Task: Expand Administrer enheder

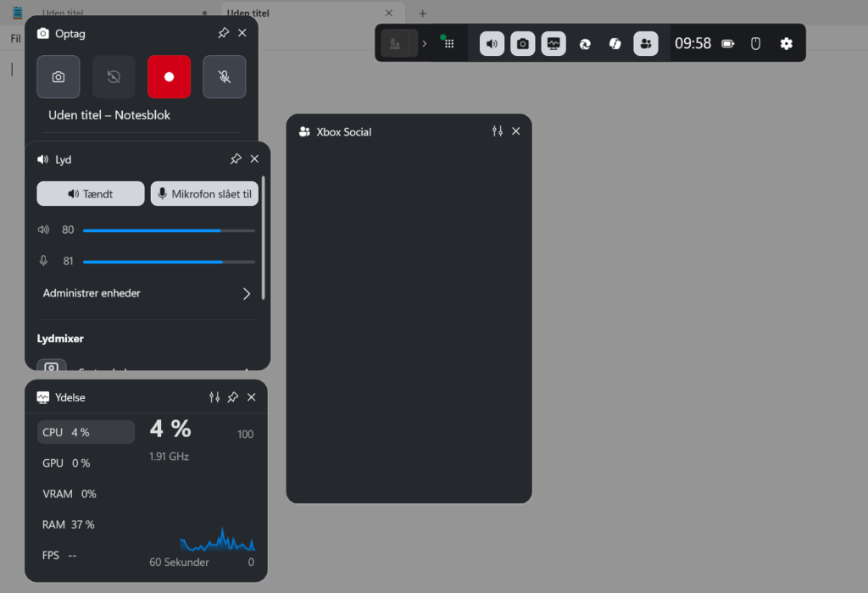Action: [147, 293]
